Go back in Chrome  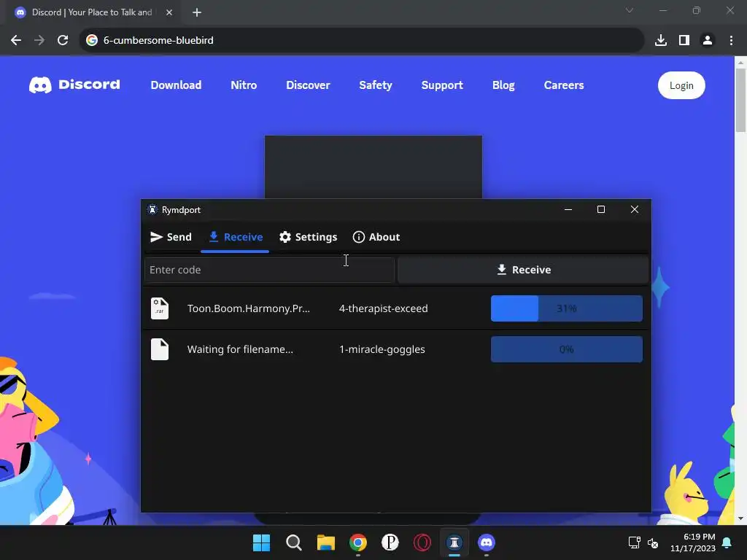(x=16, y=40)
